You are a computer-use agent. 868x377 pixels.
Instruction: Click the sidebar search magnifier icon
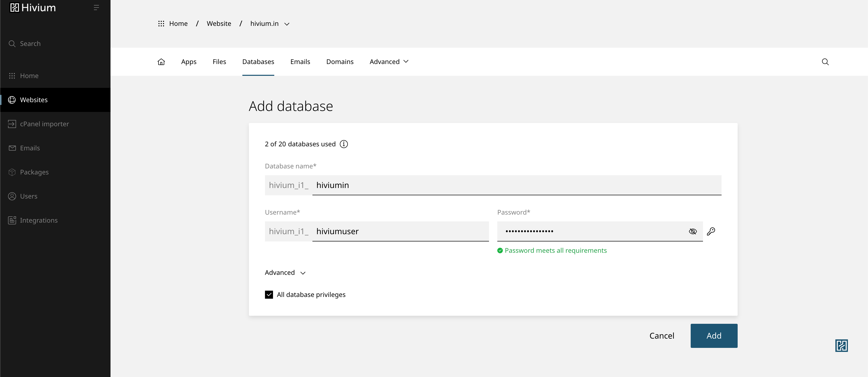tap(12, 44)
